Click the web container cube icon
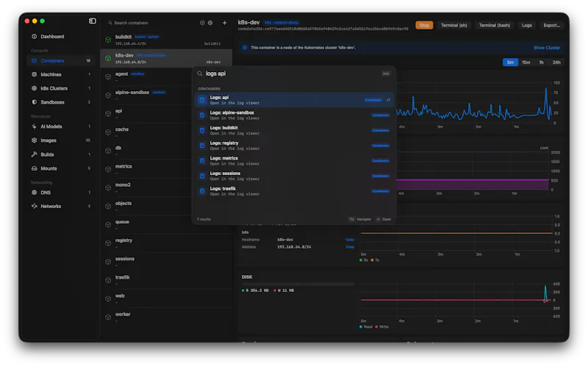 (108, 299)
